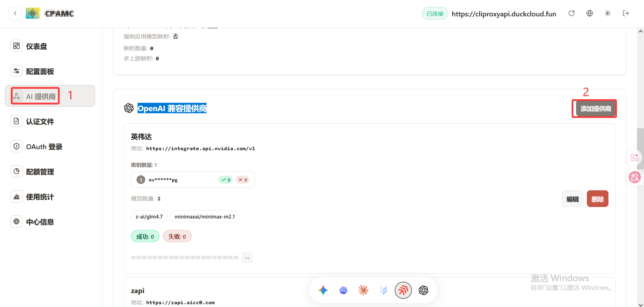The width and height of the screenshot is (644, 307).
Task: Open 配额管理 in the sidebar
Action: coord(50,171)
